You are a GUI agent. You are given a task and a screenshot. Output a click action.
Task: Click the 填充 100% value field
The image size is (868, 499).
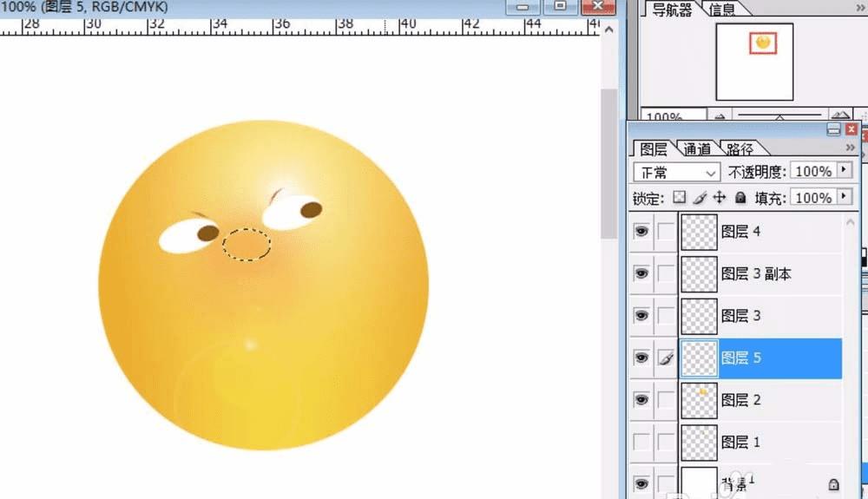coord(814,198)
